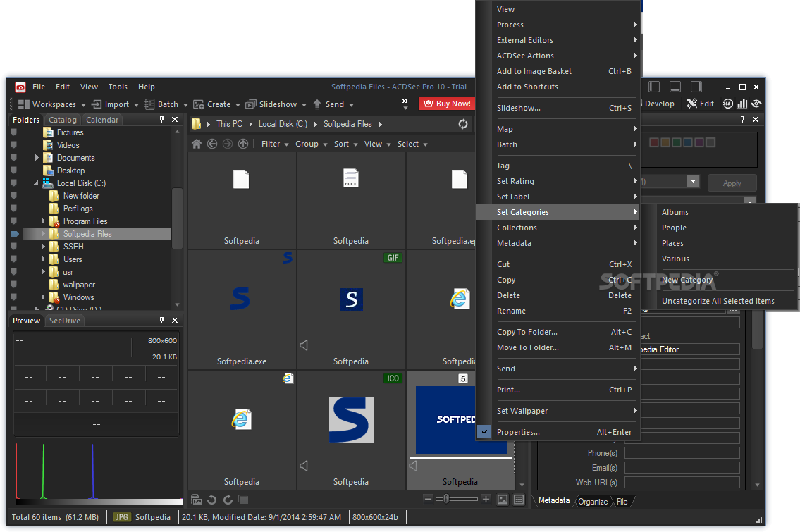Toggle Easy-Select indicator beside Softpedia Files
800x532 pixels.
tap(15, 234)
